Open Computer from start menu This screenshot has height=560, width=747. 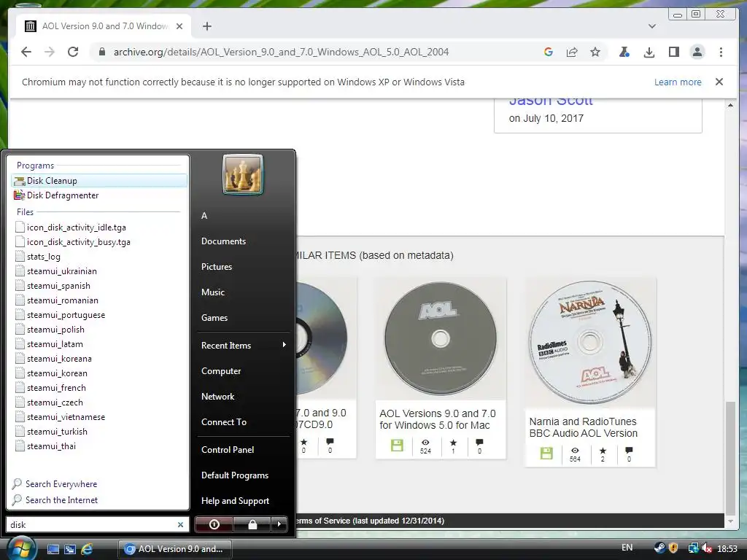221,371
